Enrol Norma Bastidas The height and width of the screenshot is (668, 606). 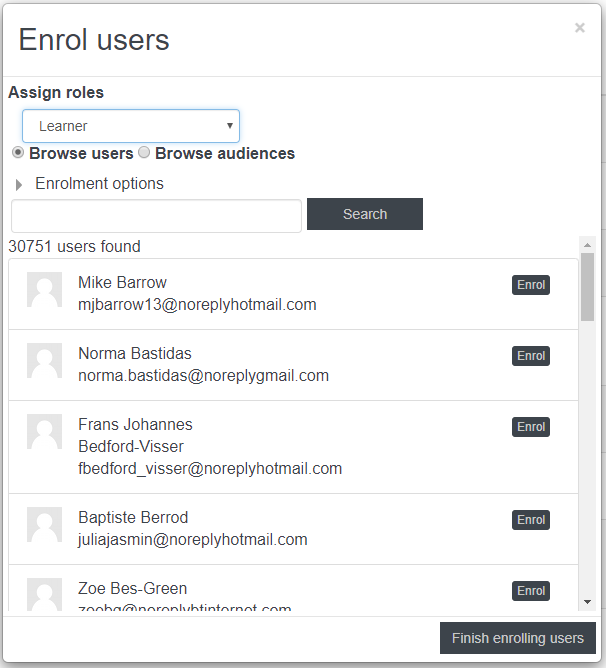pos(531,356)
